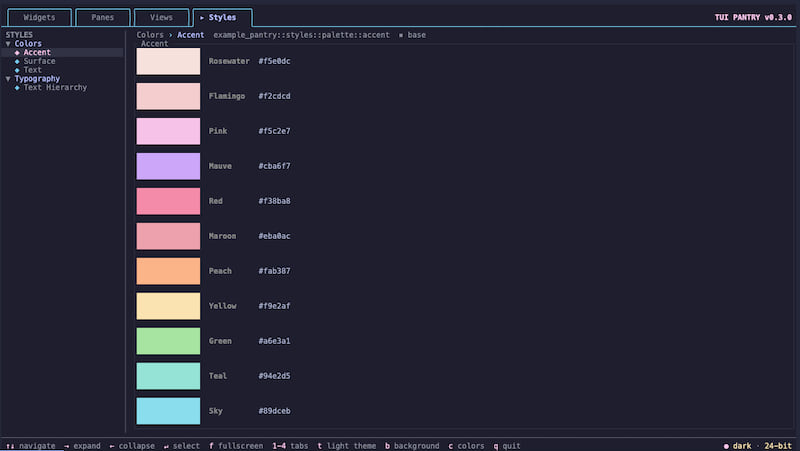
Task: Open Text Hierarchy under Typography
Action: click(51, 88)
